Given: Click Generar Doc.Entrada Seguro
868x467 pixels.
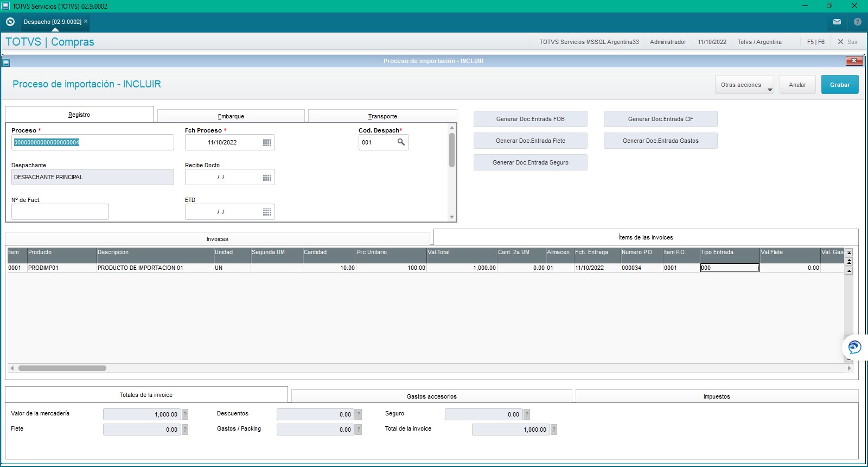Looking at the screenshot, I should coord(531,162).
